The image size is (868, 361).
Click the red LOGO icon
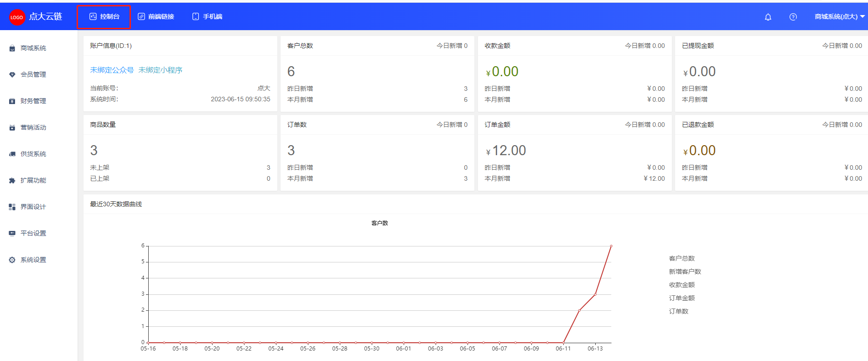[17, 17]
